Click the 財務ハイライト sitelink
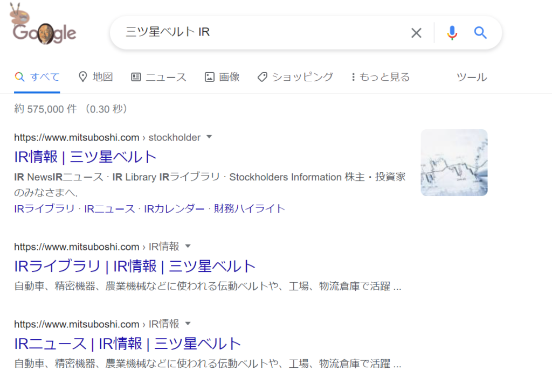The width and height of the screenshot is (552, 392). pyautogui.click(x=249, y=208)
